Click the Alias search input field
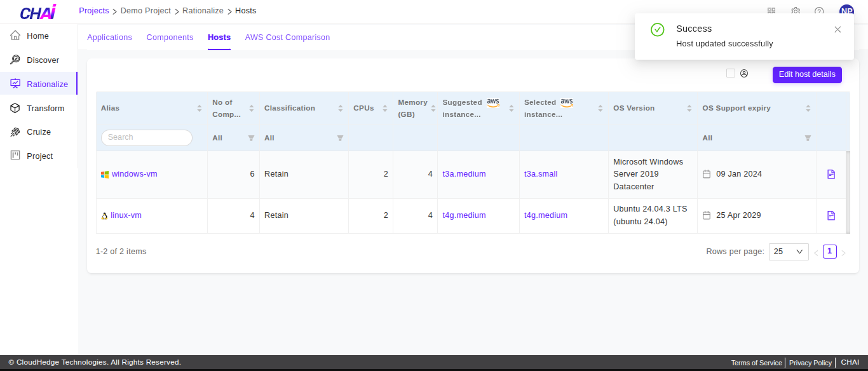Screen dimensions: 868x371 (x=147, y=137)
